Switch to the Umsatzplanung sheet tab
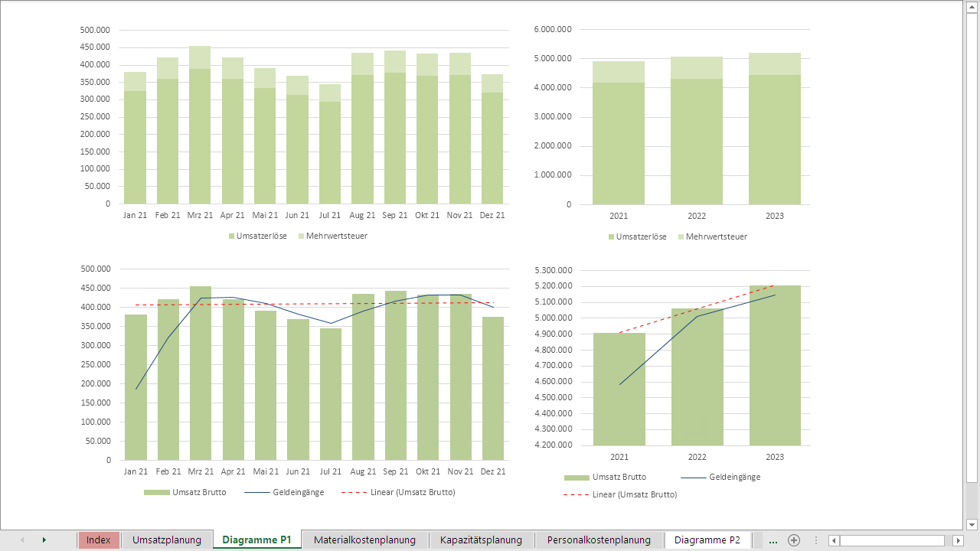Screen dimensions: 980x551 click(167, 540)
